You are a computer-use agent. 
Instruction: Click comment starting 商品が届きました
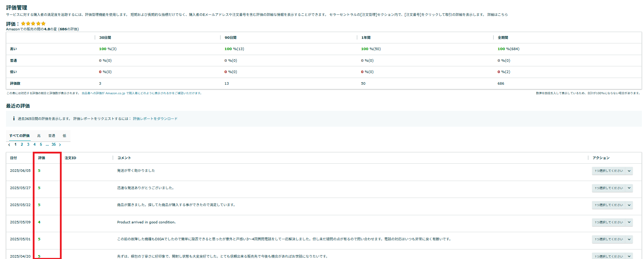tap(176, 205)
